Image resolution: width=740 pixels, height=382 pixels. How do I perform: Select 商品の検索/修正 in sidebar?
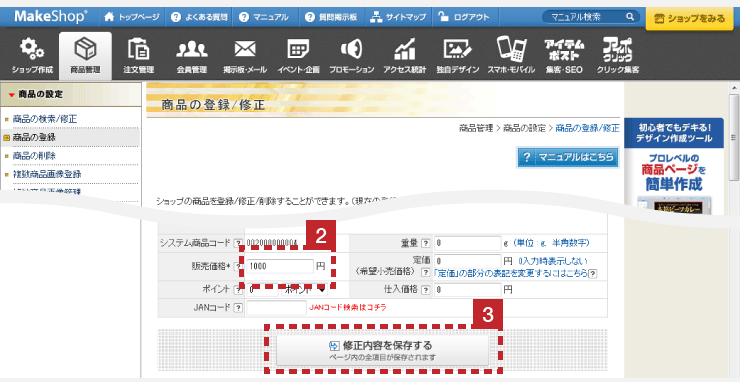[x=45, y=119]
